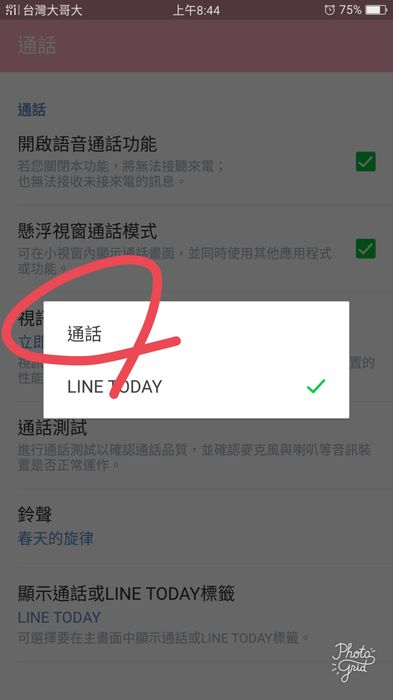Tap the 台灣大哥大 carrier label

[52, 10]
